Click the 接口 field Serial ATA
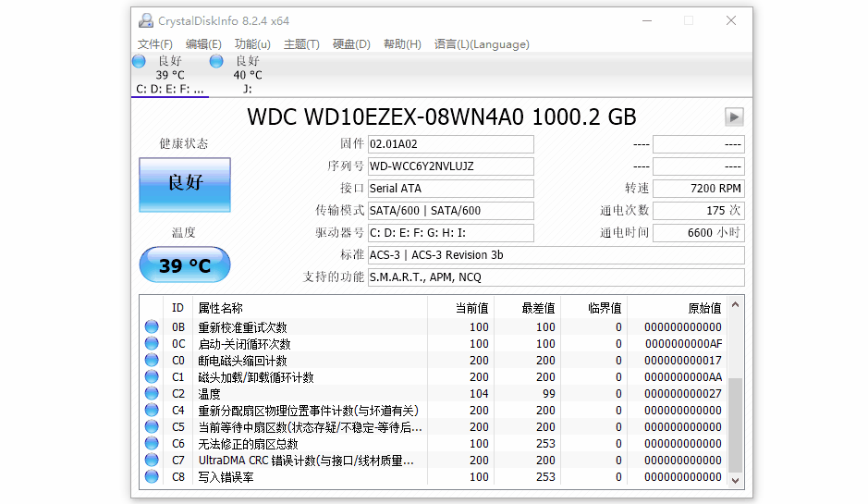 coord(450,189)
